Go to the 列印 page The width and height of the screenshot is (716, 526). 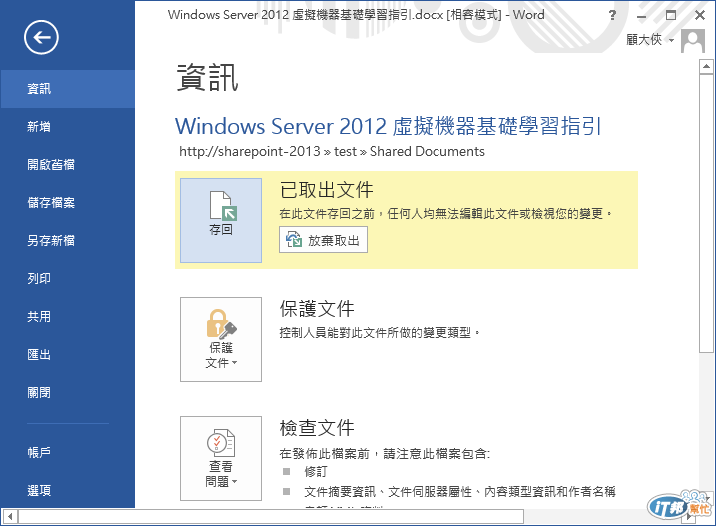tap(68, 279)
